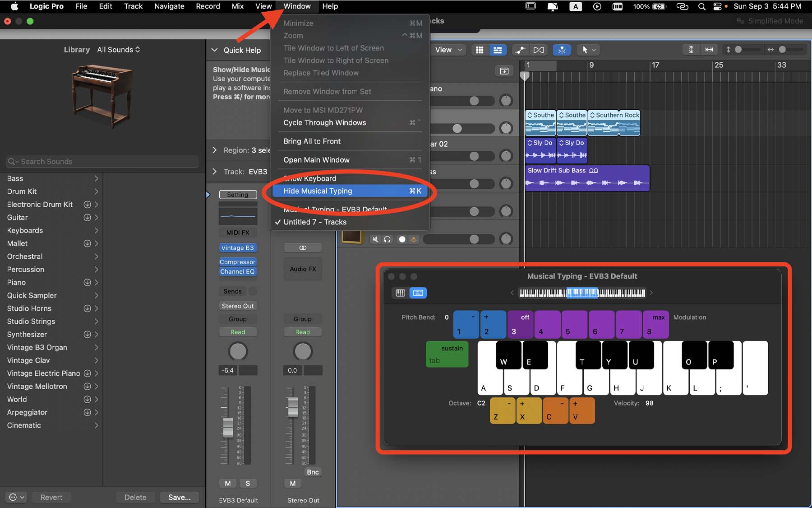Screen dimensions: 812x508
Task: Choose Cycle Through Windows
Action: tap(350, 123)
